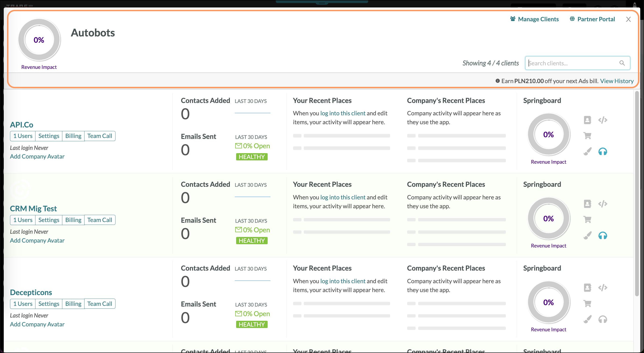Follow 'log into this client' link for Decepticons
This screenshot has height=353, width=644.
pyautogui.click(x=343, y=281)
